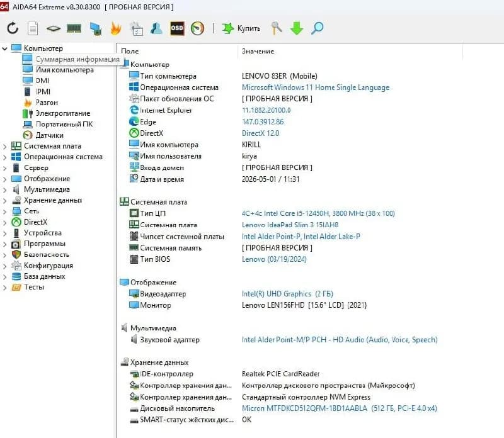Image resolution: width=504 pixels, height=438 pixels.
Task: Open the Портативный ПК tree item
Action: coord(64,124)
